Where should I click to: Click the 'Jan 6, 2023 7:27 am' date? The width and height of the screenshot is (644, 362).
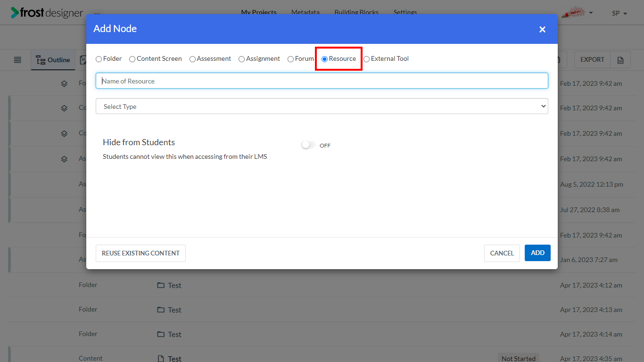(588, 260)
